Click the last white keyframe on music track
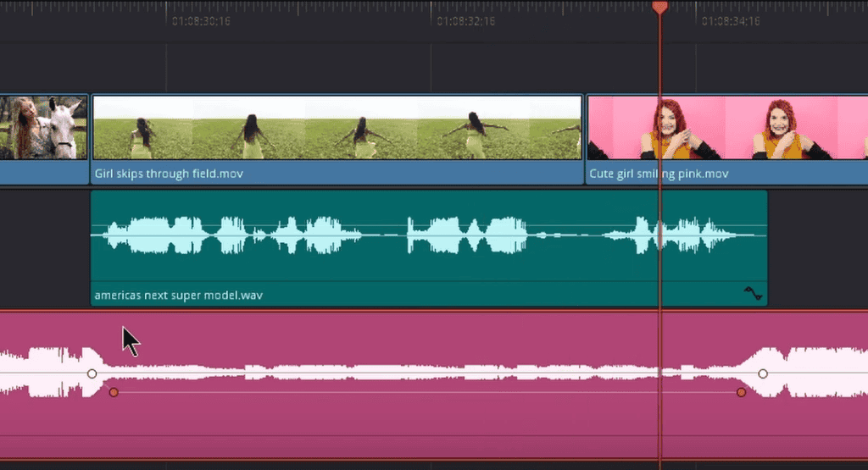This screenshot has width=868, height=470. click(763, 373)
